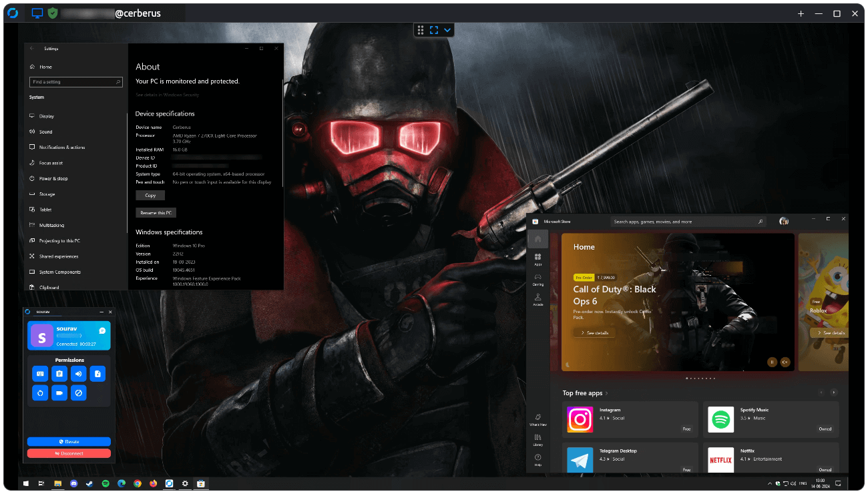Click the Elevate button in the remote panel
Screen dimensions: 868x494
point(69,441)
